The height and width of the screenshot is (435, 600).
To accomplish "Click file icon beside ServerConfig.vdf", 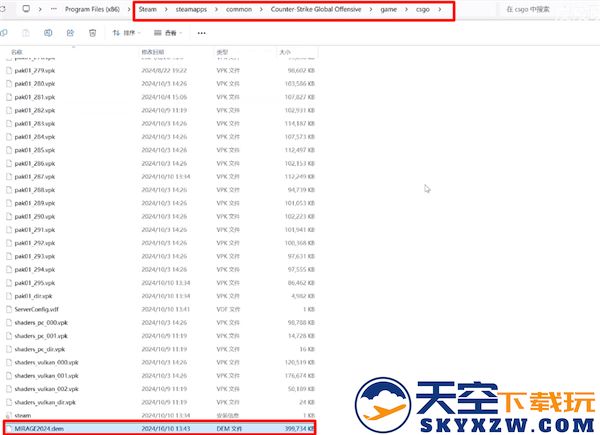I will (x=9, y=309).
